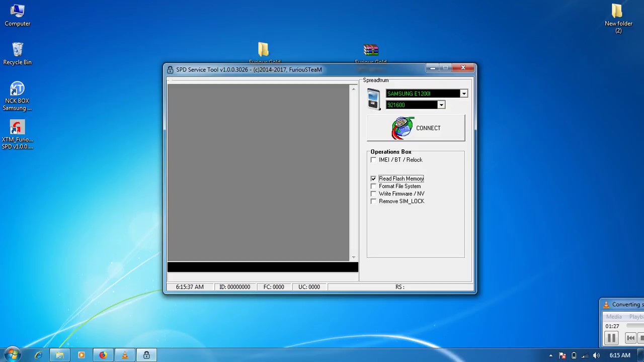Click the battery tray icon
The height and width of the screenshot is (362, 644).
click(x=574, y=355)
